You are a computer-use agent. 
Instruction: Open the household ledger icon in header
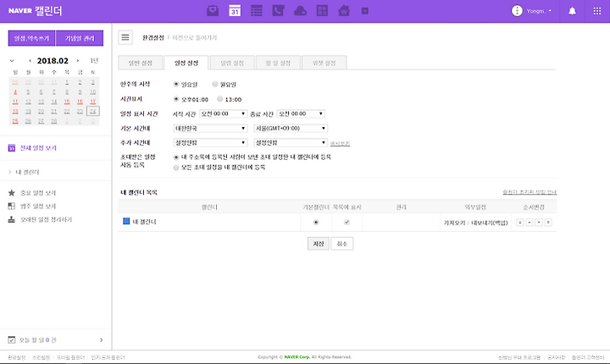pos(322,10)
